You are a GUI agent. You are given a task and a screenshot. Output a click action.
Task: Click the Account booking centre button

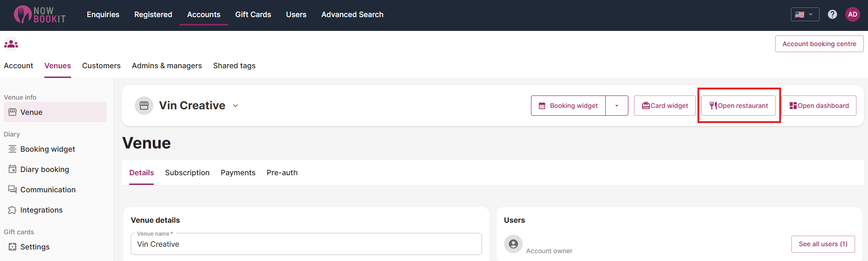[819, 44]
